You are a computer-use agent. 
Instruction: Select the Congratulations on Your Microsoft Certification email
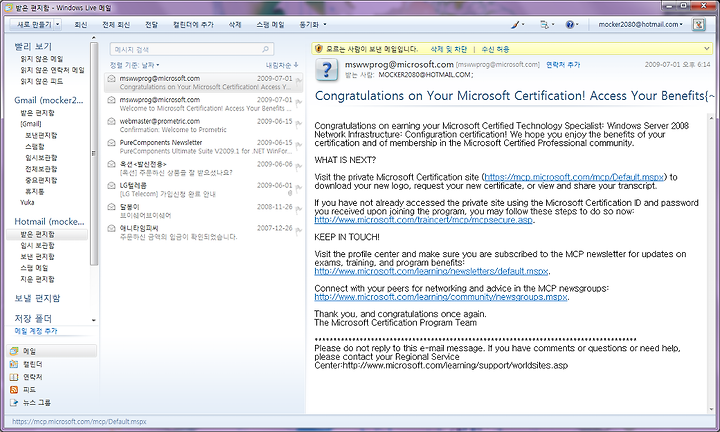203,83
